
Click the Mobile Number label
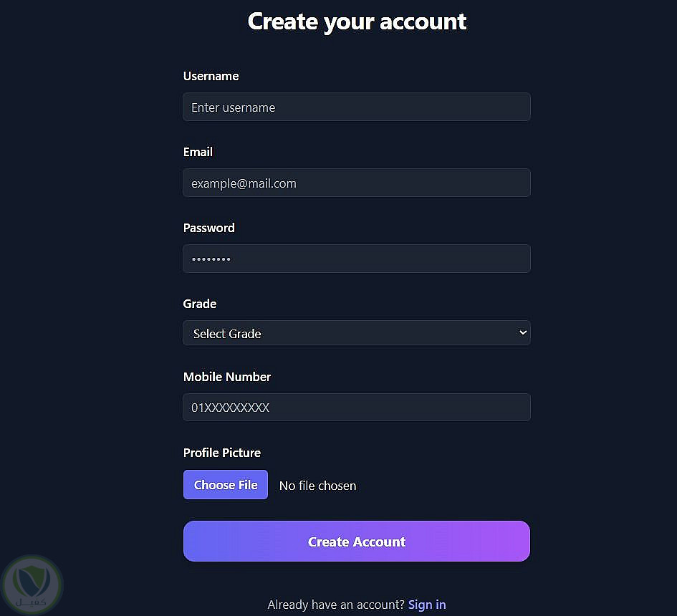coord(227,377)
